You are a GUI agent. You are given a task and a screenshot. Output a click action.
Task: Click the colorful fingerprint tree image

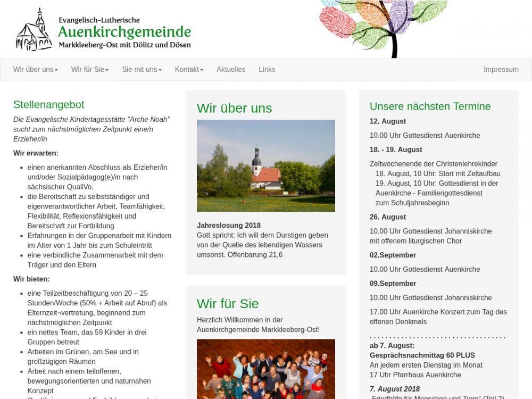click(383, 28)
